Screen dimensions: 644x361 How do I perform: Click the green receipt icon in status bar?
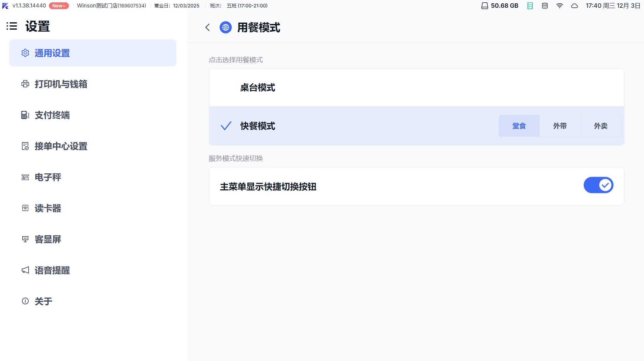530,6
